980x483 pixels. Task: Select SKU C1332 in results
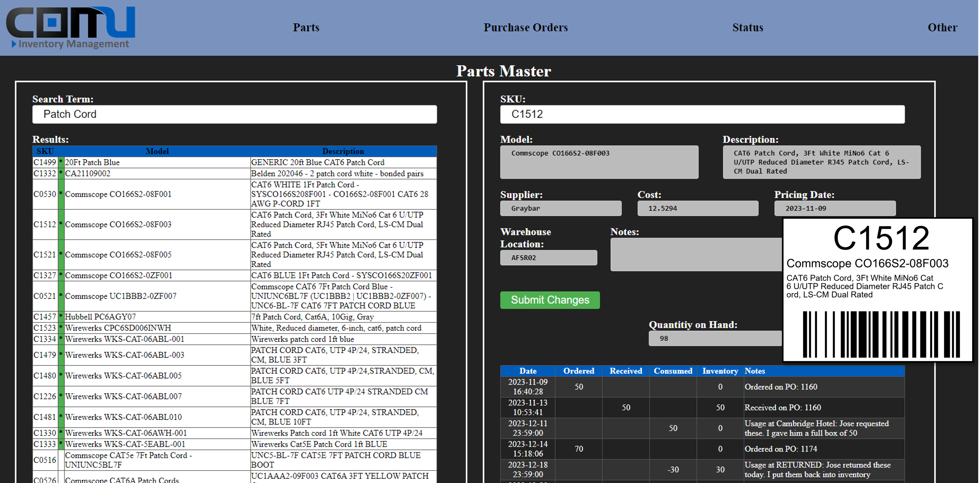coord(45,173)
